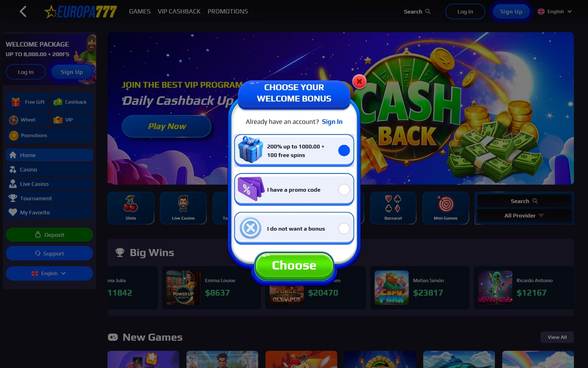Open the VIP CASHBACK menu item
Screen dimensions: 588x368
point(179,11)
